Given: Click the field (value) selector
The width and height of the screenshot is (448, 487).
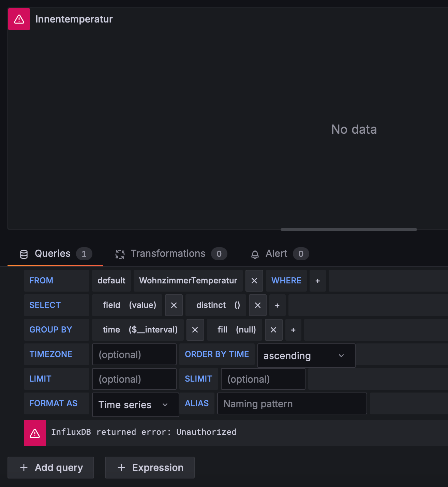Looking at the screenshot, I should 127,305.
